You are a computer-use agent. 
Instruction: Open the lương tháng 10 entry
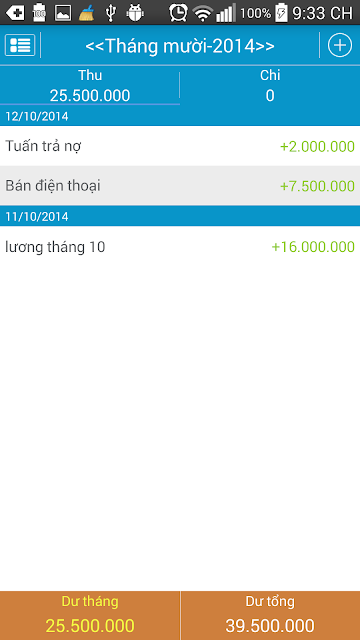[180, 247]
